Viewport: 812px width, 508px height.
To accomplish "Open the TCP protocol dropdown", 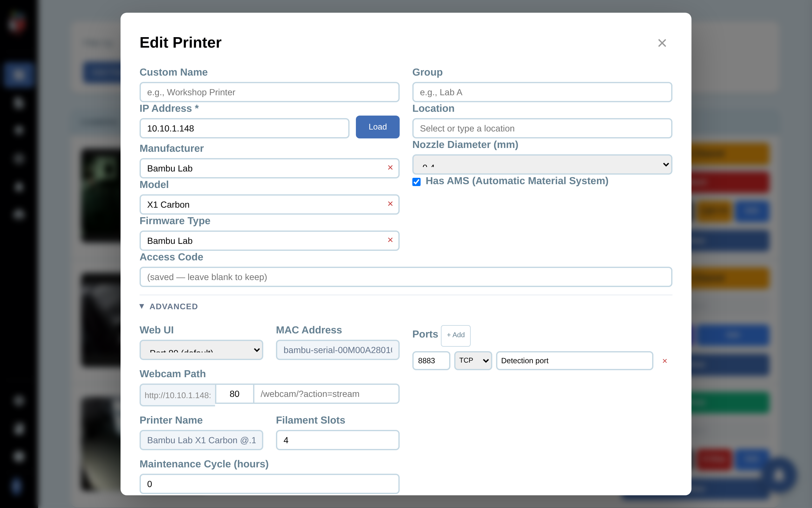I will click(x=473, y=360).
